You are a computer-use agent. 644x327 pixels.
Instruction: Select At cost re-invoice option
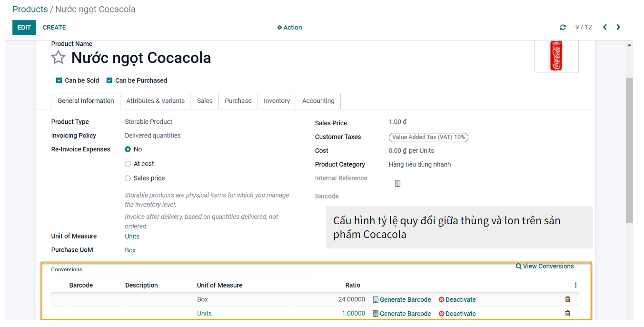pyautogui.click(x=128, y=164)
